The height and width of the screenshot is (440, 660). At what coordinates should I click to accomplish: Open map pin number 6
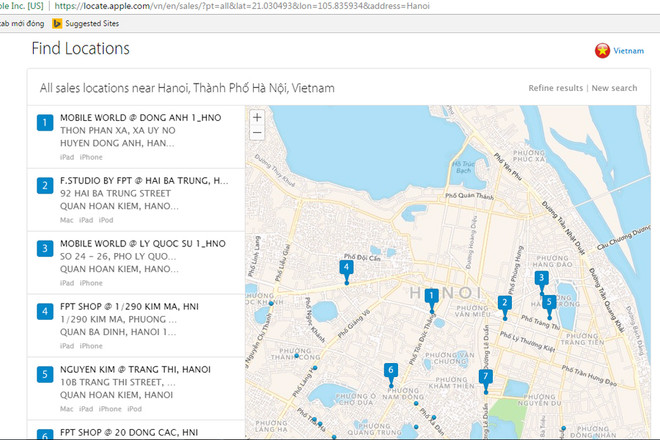(x=390, y=370)
